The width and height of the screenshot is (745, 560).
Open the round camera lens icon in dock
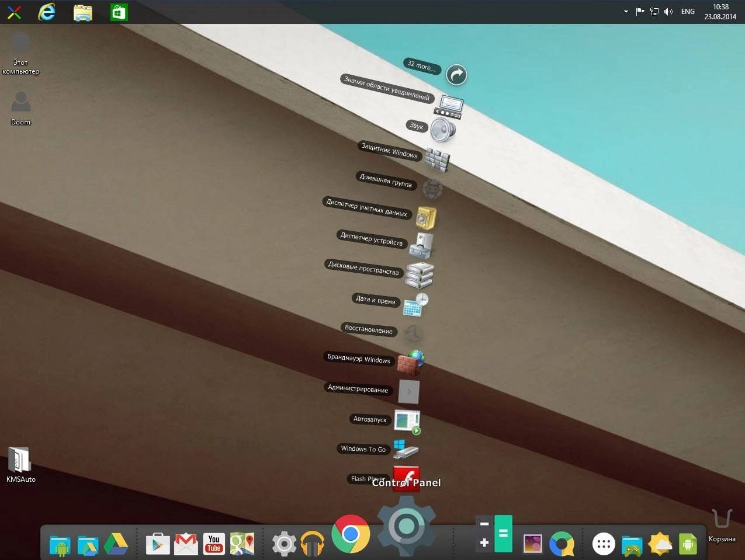(562, 544)
